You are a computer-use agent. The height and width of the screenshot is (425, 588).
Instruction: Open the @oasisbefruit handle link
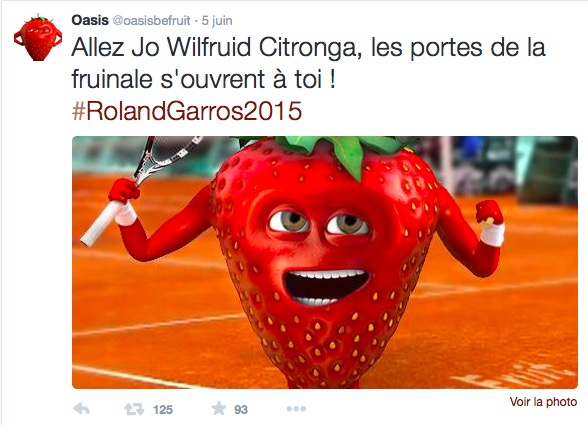(x=152, y=21)
